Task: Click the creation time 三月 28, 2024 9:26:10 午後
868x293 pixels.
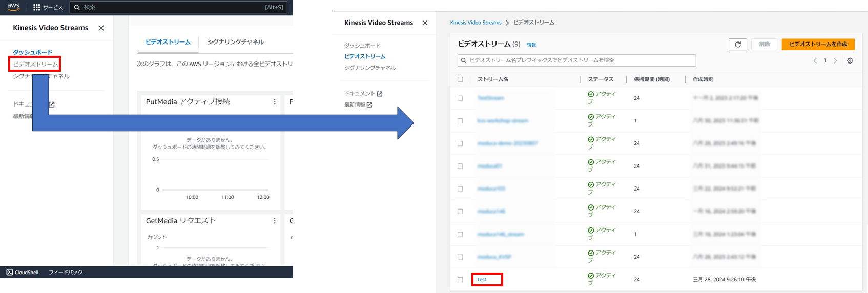Action: (725, 280)
